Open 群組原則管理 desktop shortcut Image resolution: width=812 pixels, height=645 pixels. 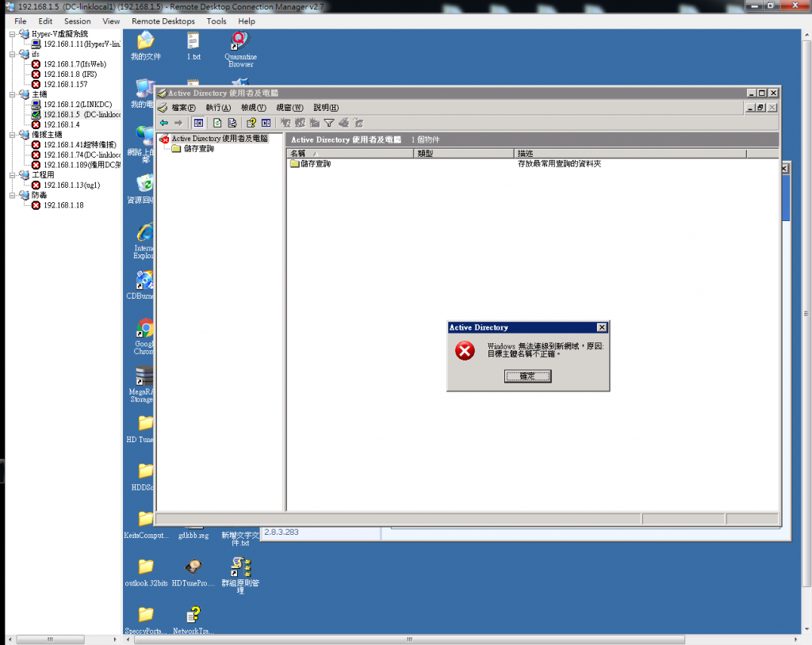pos(240,575)
